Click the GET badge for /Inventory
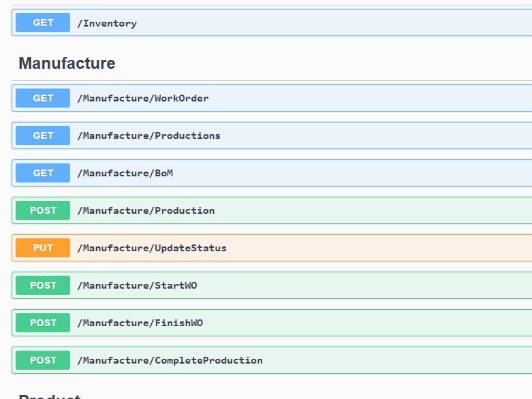Viewport: 532px width, 399px height. tap(43, 23)
